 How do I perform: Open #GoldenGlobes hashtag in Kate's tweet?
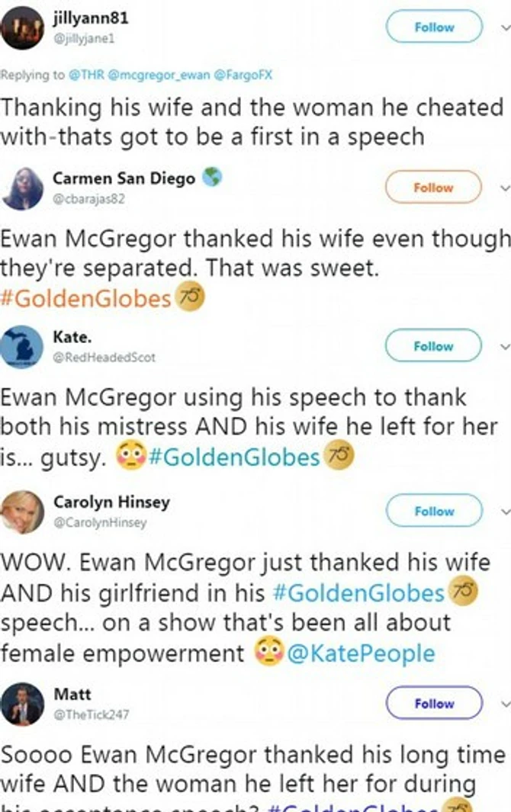pos(234,457)
